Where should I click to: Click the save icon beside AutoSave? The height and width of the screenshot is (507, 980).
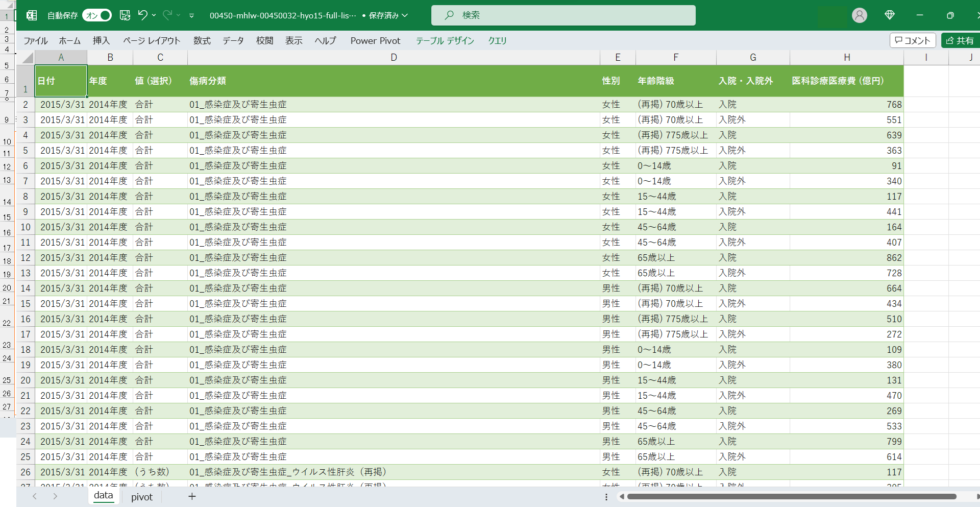(x=125, y=15)
